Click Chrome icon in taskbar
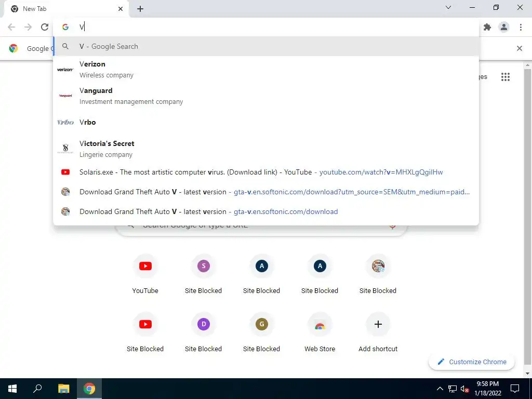The width and height of the screenshot is (532, 399). tap(89, 389)
